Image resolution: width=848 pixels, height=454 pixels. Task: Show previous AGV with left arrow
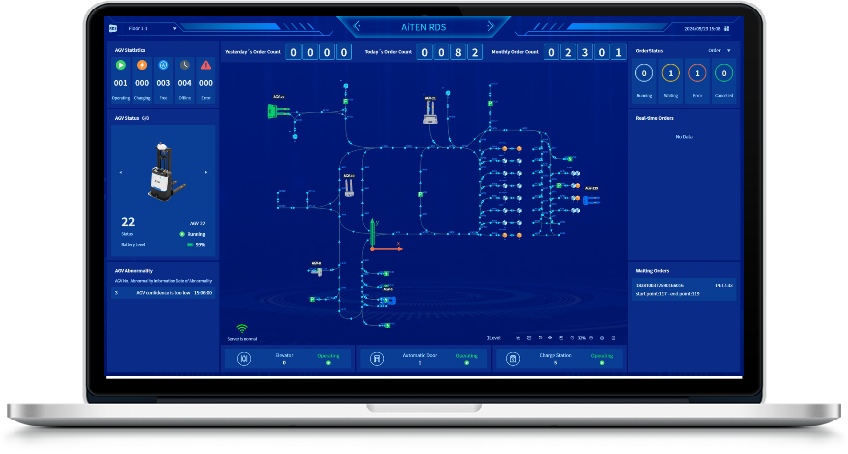[121, 172]
